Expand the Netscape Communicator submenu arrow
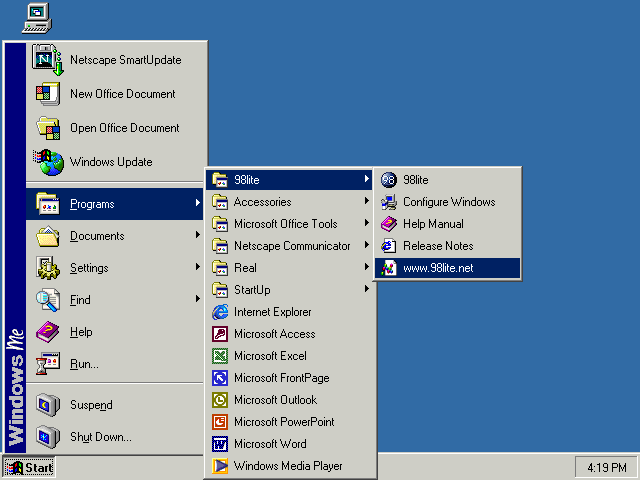The width and height of the screenshot is (640, 480). pyautogui.click(x=367, y=245)
